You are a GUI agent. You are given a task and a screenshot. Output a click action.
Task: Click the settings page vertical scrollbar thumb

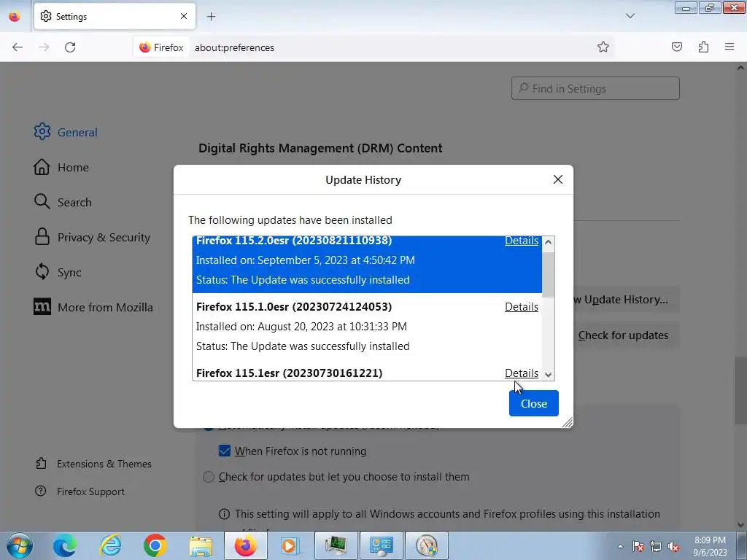[741, 390]
